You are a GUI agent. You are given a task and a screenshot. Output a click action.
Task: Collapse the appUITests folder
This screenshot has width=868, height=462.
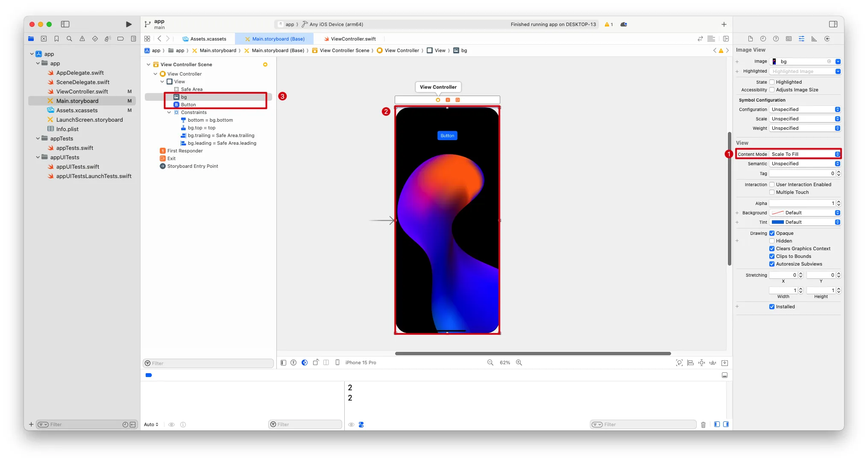[x=38, y=157]
